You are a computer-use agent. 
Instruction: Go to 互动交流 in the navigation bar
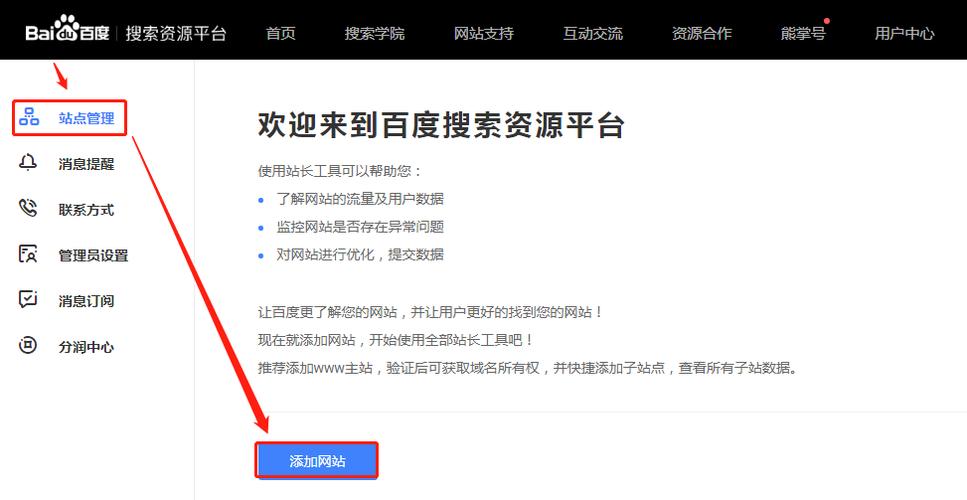(x=593, y=33)
